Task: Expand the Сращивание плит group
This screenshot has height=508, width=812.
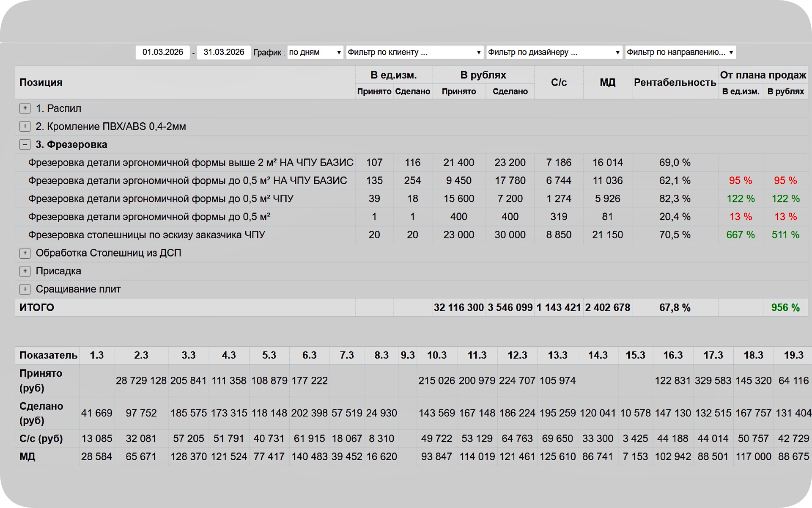Action: click(x=25, y=289)
